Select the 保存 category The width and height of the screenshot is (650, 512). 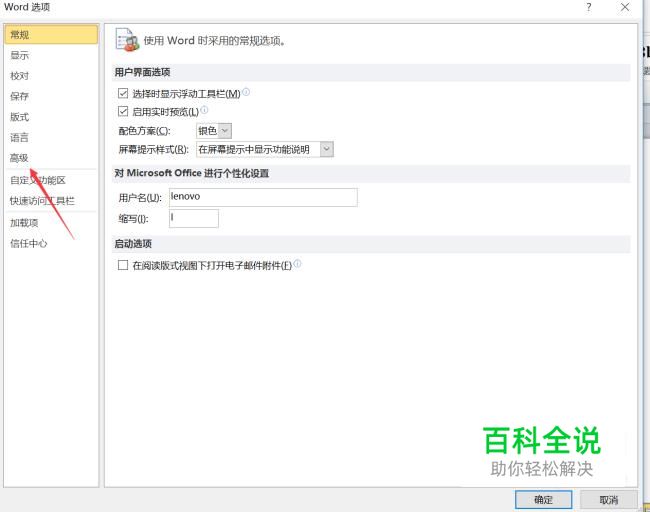[19, 96]
